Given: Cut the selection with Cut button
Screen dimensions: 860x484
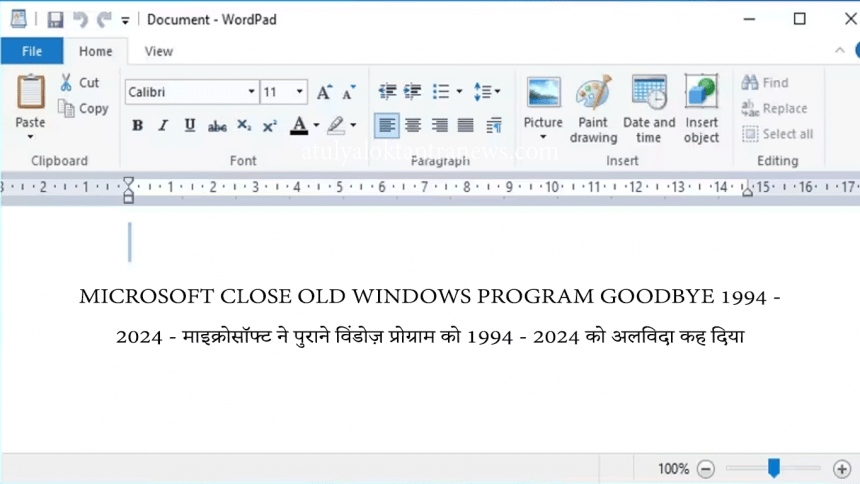Looking at the screenshot, I should (x=80, y=82).
